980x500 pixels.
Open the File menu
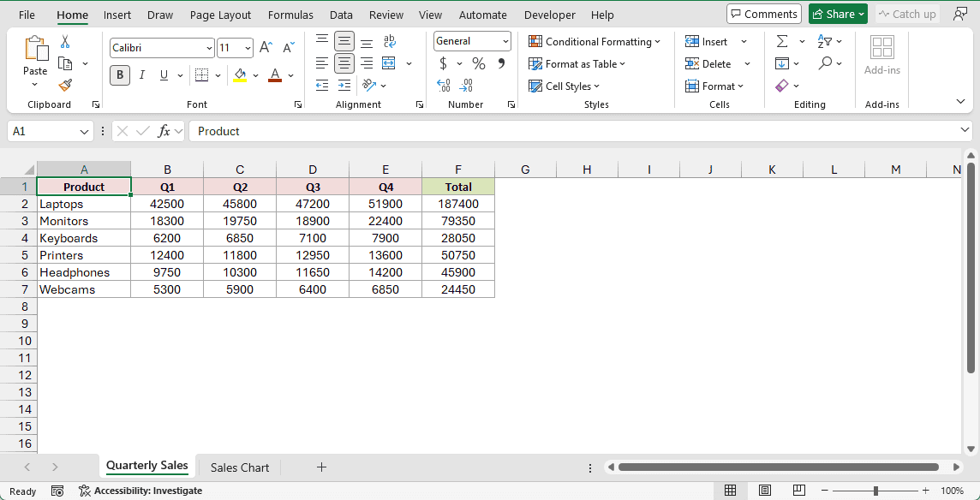(27, 15)
